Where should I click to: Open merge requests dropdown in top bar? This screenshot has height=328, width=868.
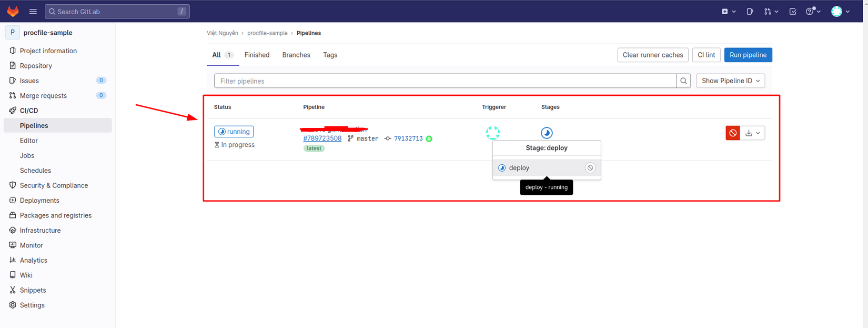(x=771, y=11)
